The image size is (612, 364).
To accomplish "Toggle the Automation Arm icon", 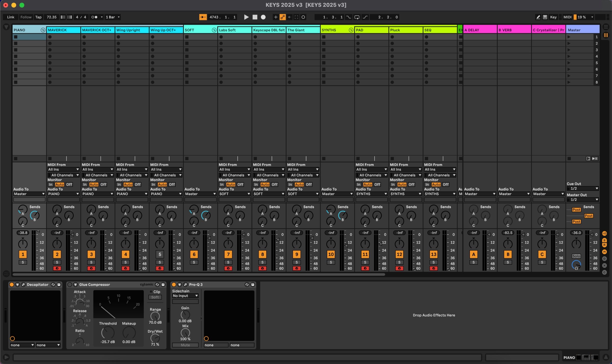I will 283,17.
